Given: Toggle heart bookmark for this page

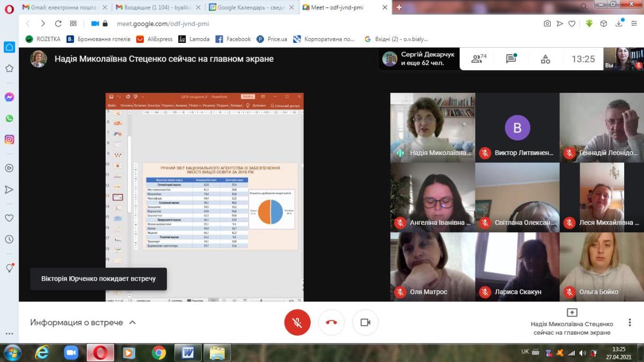Looking at the screenshot, I should 572,24.
